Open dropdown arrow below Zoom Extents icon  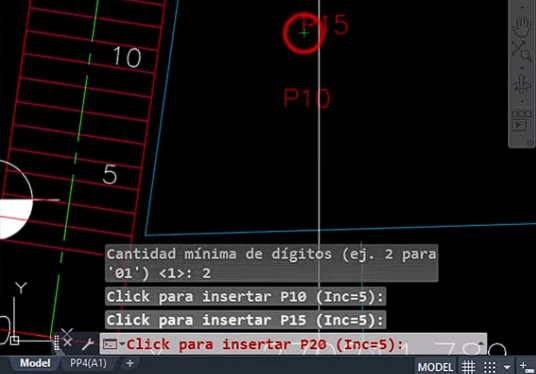point(522,68)
